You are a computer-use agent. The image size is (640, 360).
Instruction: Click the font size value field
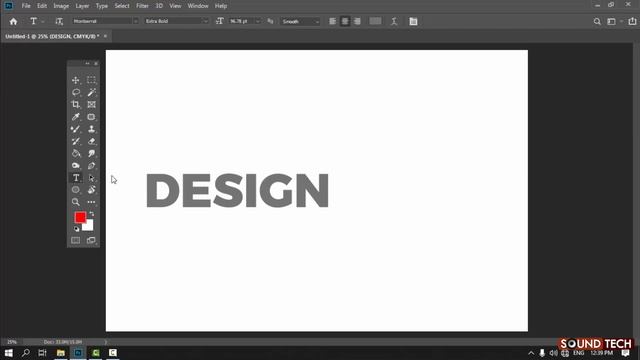pos(241,21)
